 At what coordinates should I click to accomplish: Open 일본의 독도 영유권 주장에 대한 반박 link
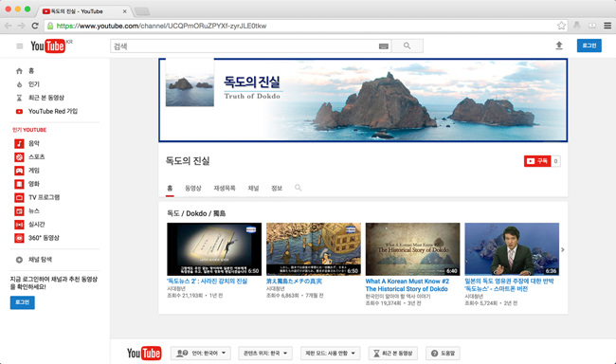click(509, 285)
